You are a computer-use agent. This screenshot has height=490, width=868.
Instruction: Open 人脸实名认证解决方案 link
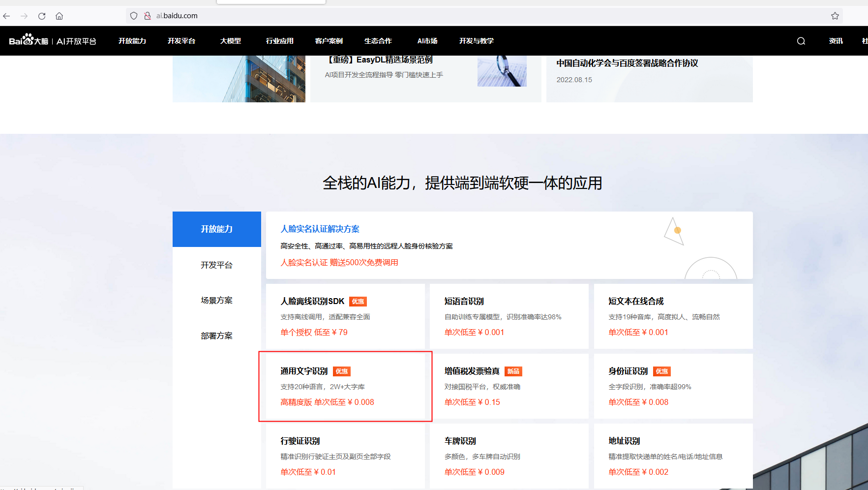(320, 229)
